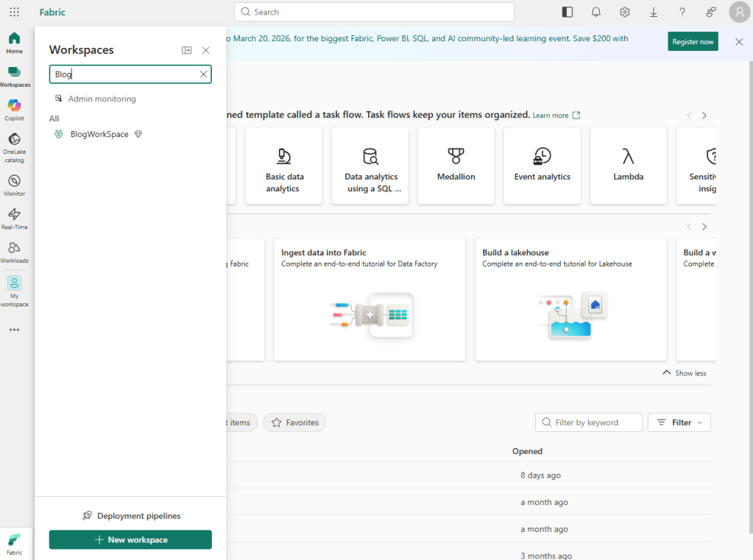753x560 pixels.
Task: Collapse tutorials with Show less
Action: [684, 373]
